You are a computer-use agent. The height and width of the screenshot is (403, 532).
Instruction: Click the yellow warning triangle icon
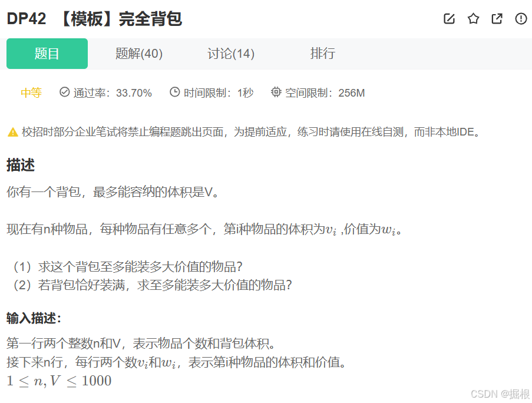pos(13,132)
